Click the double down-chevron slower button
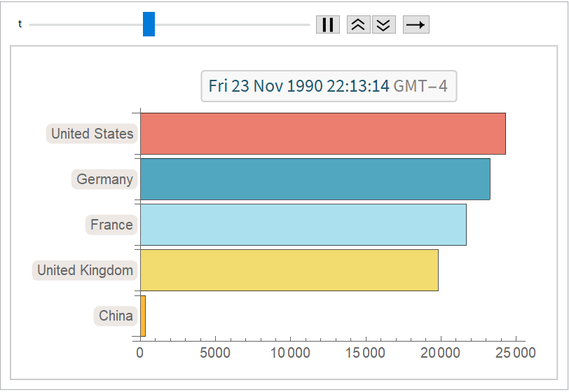The height and width of the screenshot is (392, 569). coord(383,24)
